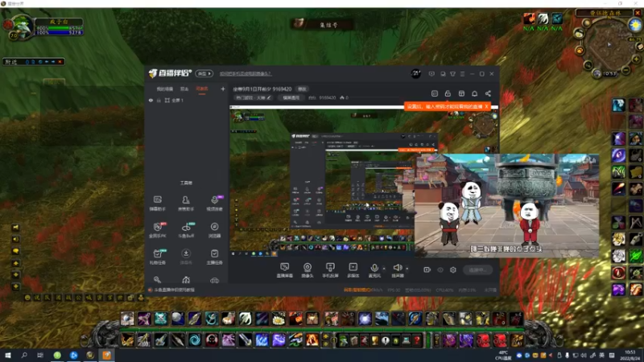
Task: Open Task View on the taskbar
Action: 39,355
